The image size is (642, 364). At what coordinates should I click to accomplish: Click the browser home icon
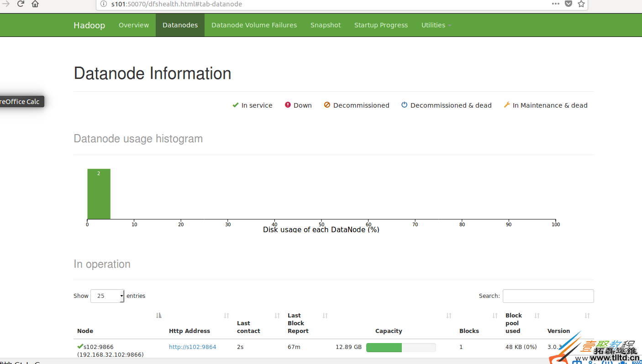click(x=35, y=4)
